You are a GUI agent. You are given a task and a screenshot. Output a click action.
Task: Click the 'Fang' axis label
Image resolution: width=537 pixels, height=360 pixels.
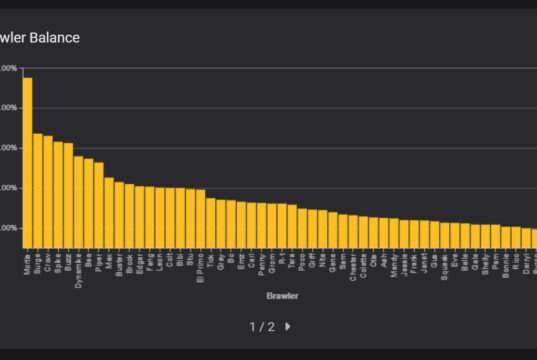coord(150,263)
